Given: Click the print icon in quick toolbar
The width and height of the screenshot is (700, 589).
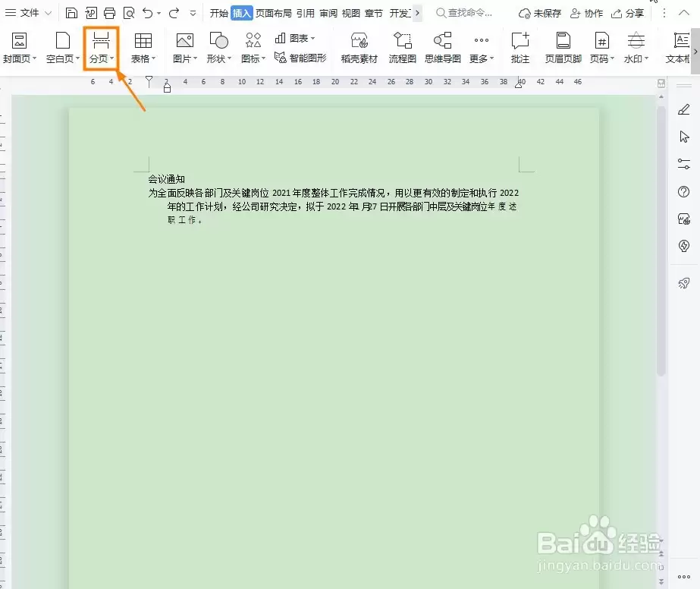Looking at the screenshot, I should pos(109,13).
